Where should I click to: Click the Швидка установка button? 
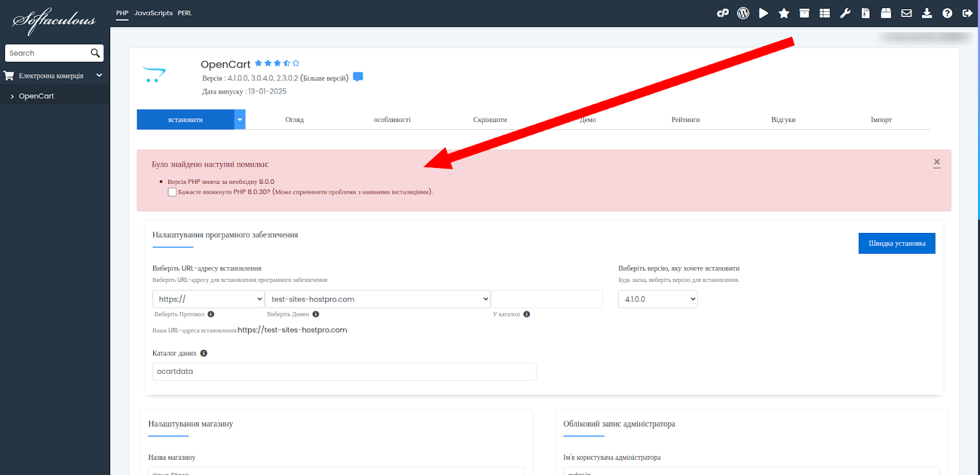tap(897, 243)
